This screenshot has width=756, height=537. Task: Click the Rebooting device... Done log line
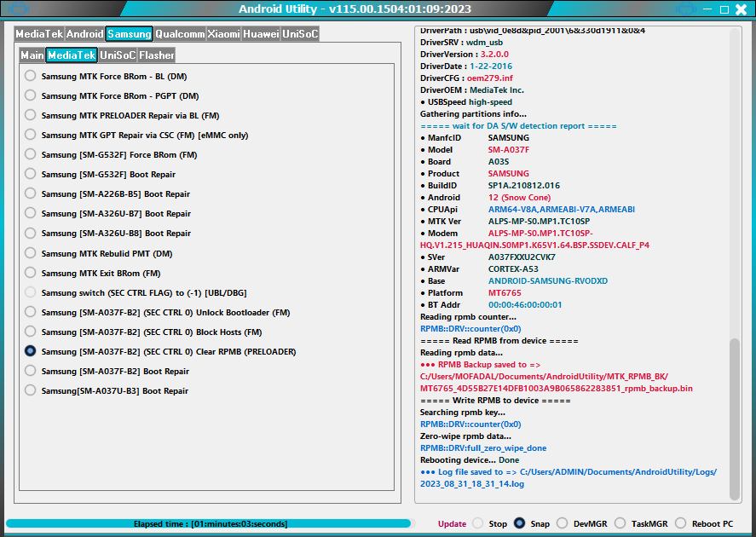tap(470, 460)
